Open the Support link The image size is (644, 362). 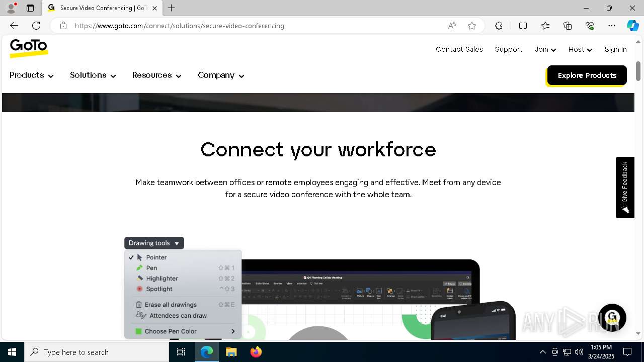(509, 49)
